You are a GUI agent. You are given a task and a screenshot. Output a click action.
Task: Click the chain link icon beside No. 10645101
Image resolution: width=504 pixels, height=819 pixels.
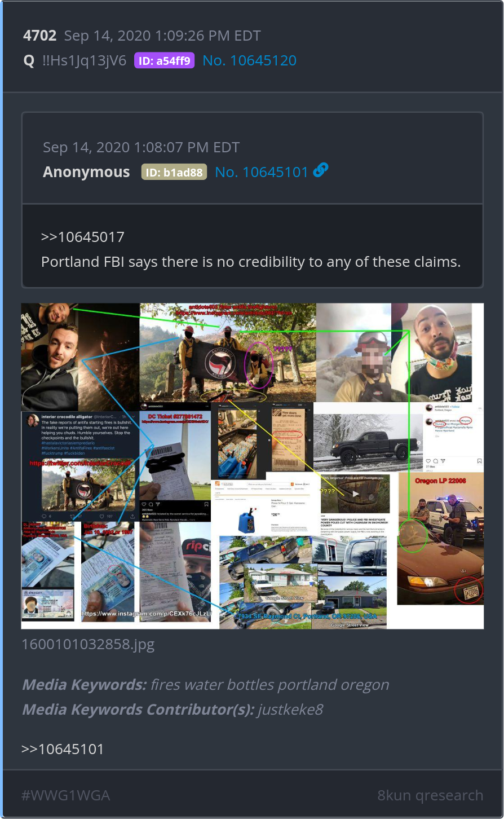pos(321,170)
